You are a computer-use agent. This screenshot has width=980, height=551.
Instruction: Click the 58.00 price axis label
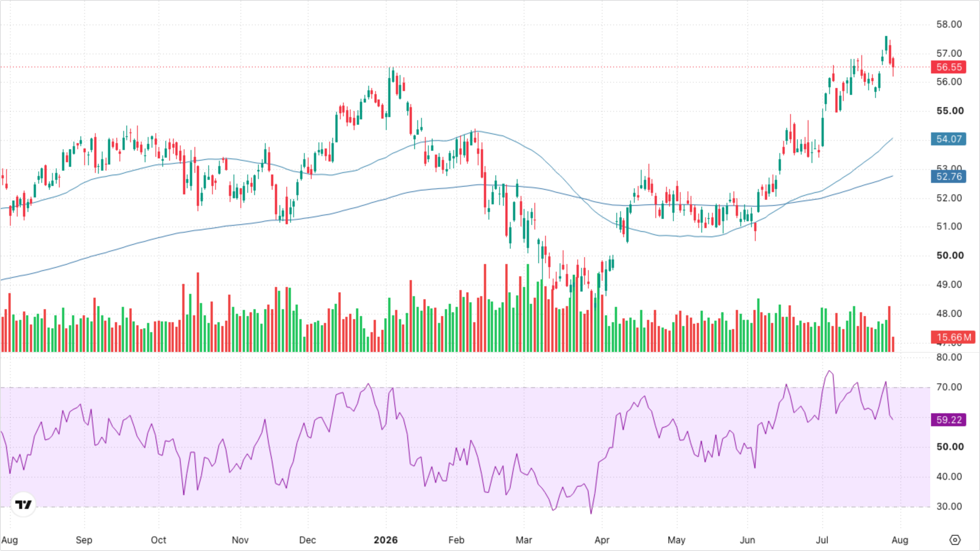click(949, 24)
